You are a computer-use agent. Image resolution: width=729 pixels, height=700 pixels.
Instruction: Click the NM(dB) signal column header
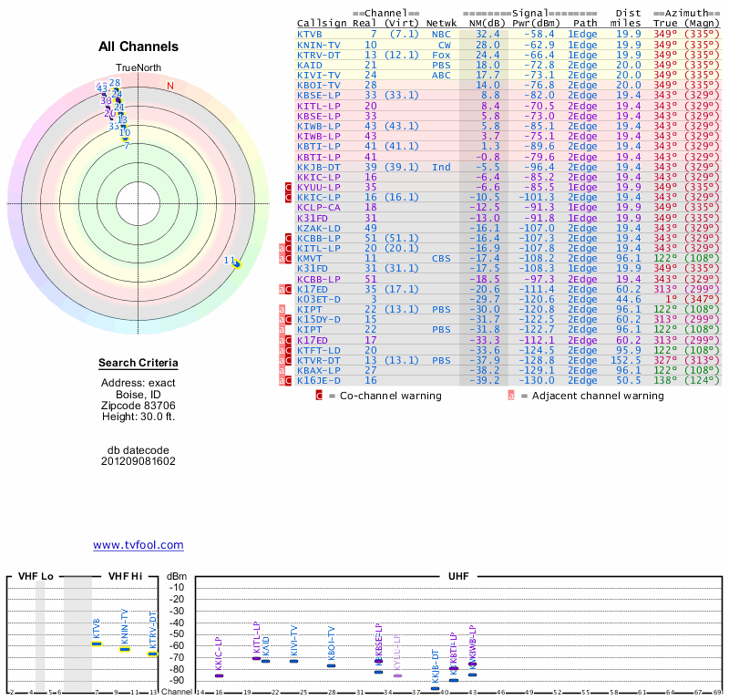pos(482,23)
